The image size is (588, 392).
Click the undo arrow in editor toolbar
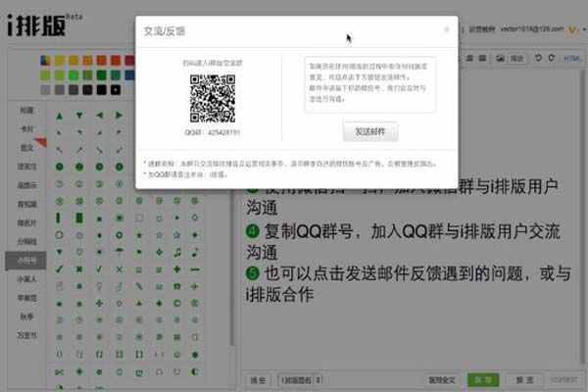538,58
